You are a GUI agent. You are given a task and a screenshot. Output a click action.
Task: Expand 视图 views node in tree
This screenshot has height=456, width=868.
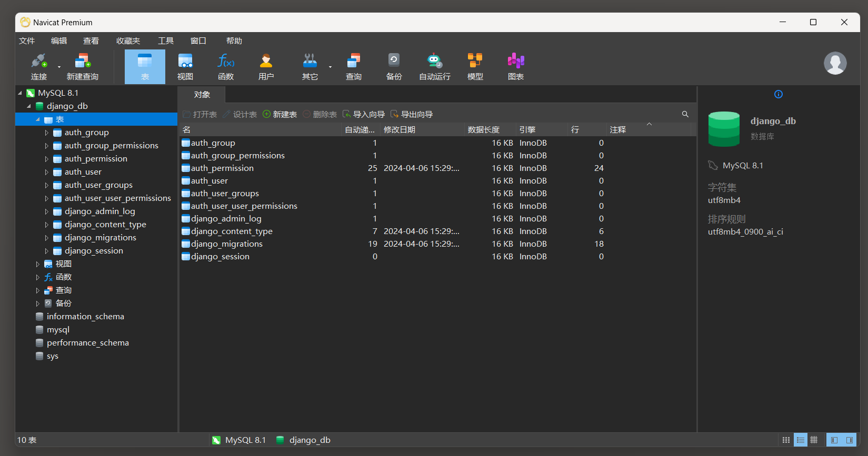point(38,264)
